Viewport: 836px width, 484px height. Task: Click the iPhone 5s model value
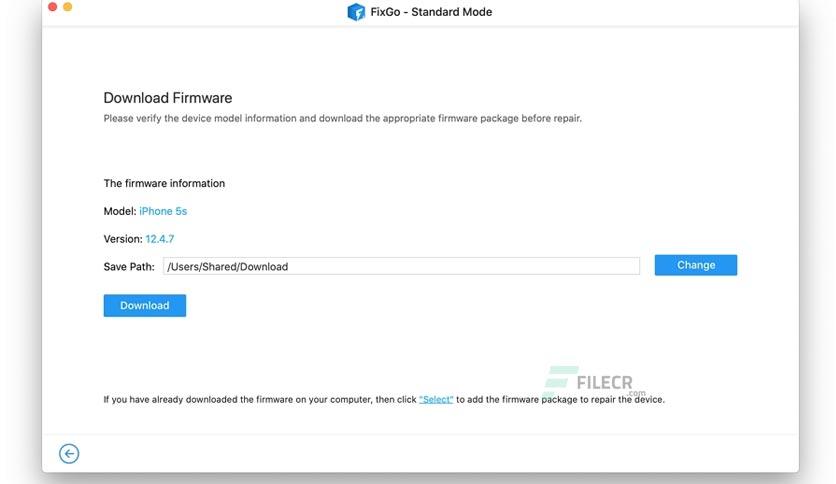tap(163, 211)
